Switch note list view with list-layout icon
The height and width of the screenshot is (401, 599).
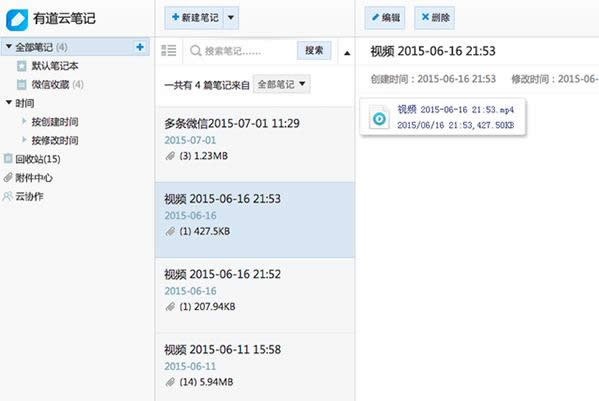pos(168,50)
